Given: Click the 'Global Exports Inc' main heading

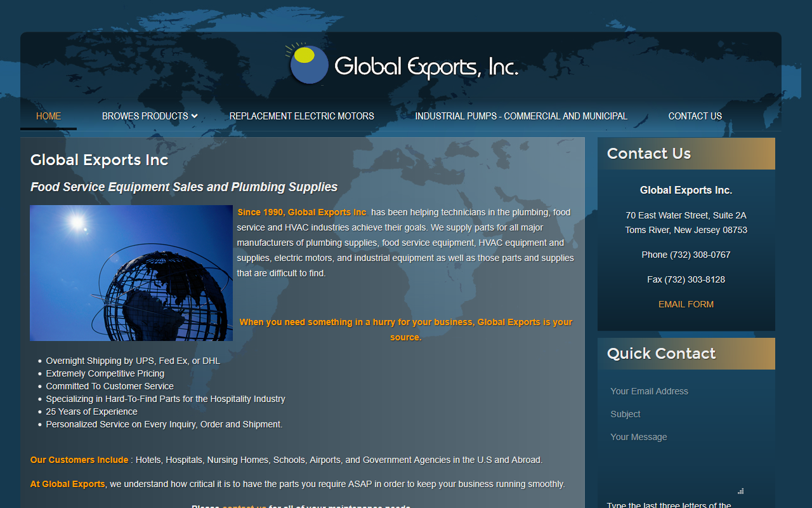Looking at the screenshot, I should 100,160.
